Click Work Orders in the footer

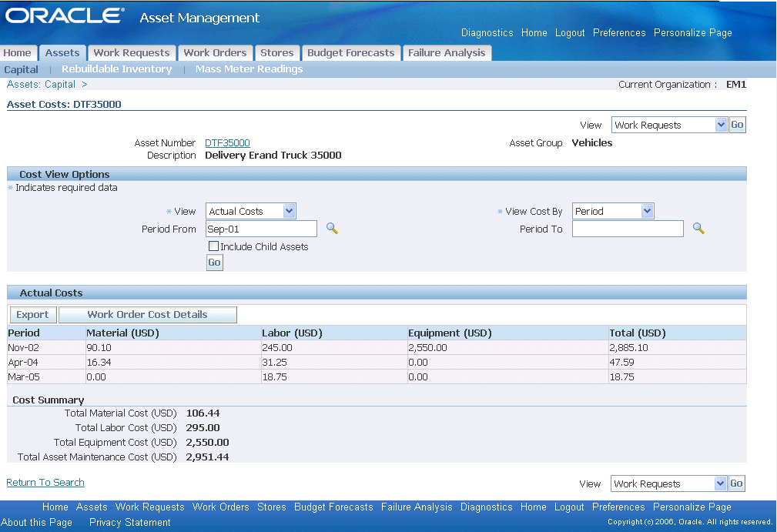pyautogui.click(x=220, y=507)
